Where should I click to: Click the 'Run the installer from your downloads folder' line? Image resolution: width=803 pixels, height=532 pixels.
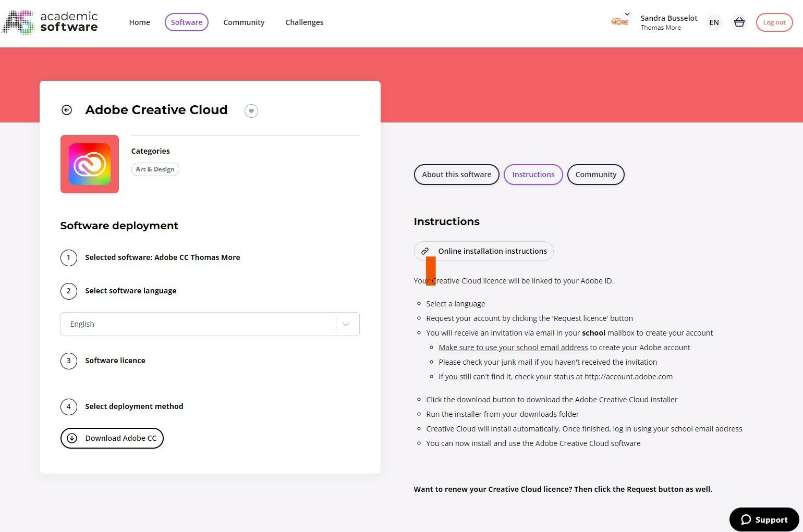(502, 414)
